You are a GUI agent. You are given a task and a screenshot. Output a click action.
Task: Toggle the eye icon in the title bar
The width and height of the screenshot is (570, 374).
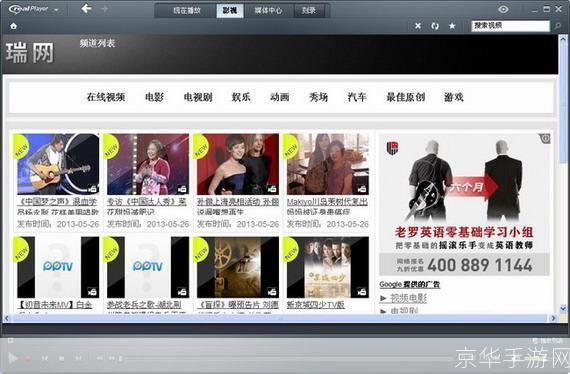tap(503, 9)
